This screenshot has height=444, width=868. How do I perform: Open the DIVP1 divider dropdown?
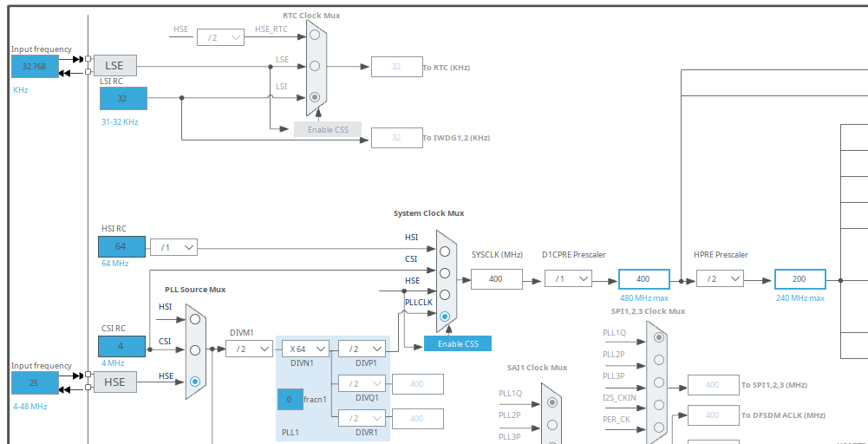362,349
